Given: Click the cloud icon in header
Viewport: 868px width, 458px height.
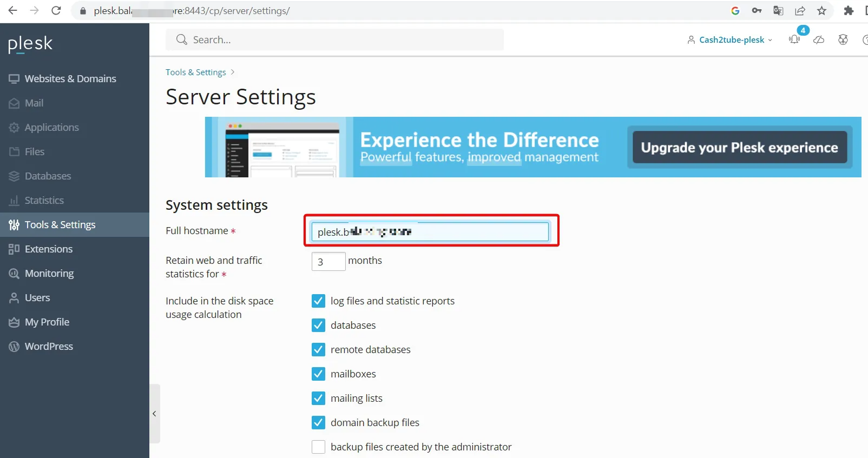Looking at the screenshot, I should click(819, 39).
